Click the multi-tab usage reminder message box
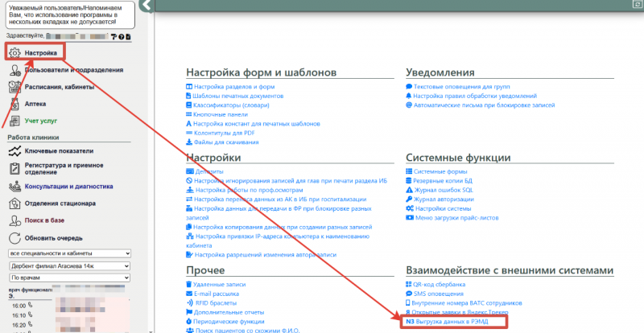The height and width of the screenshot is (333, 644). pos(71,14)
